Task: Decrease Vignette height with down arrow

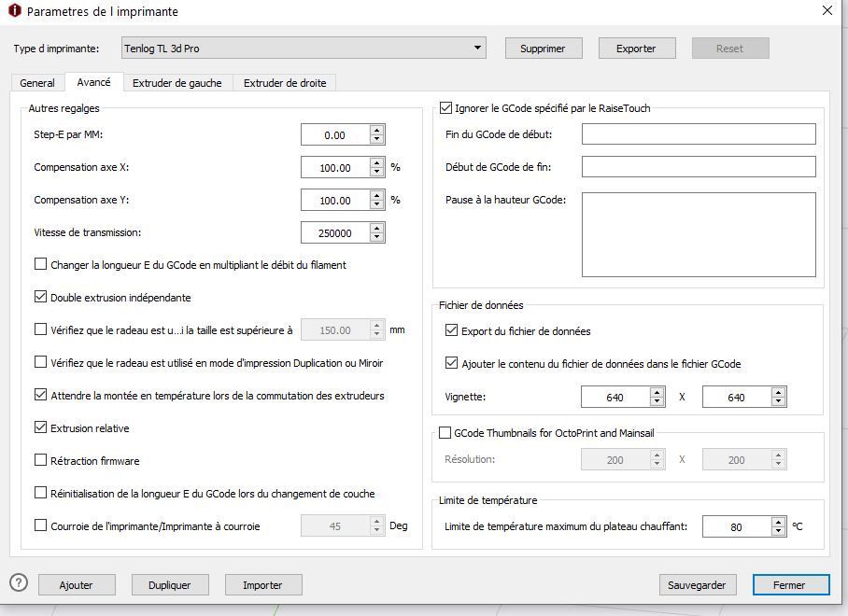Action: [x=778, y=402]
